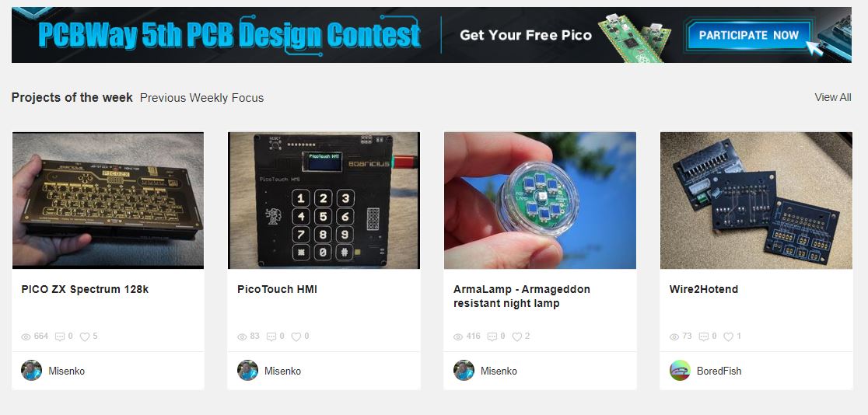Screen dimensions: 868x415
Task: Open PICO ZX Spectrum 128k title link
Action: [x=85, y=289]
